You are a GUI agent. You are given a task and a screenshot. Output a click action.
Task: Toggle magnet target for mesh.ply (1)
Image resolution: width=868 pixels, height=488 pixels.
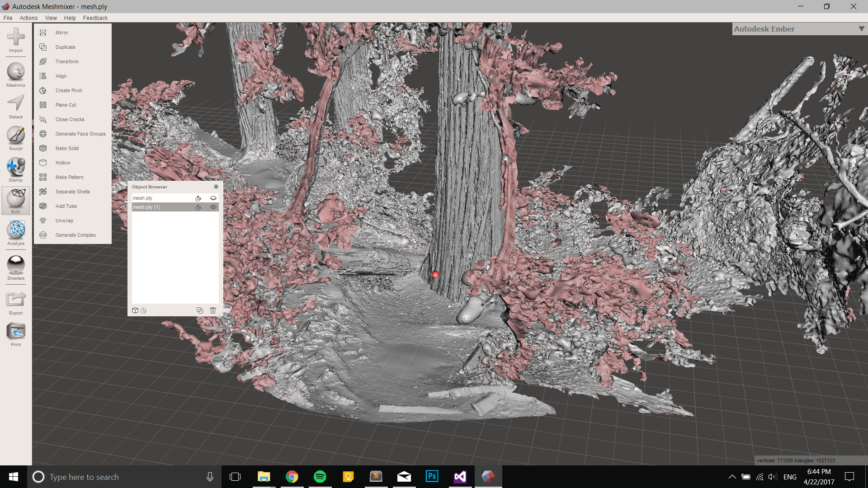tap(198, 207)
